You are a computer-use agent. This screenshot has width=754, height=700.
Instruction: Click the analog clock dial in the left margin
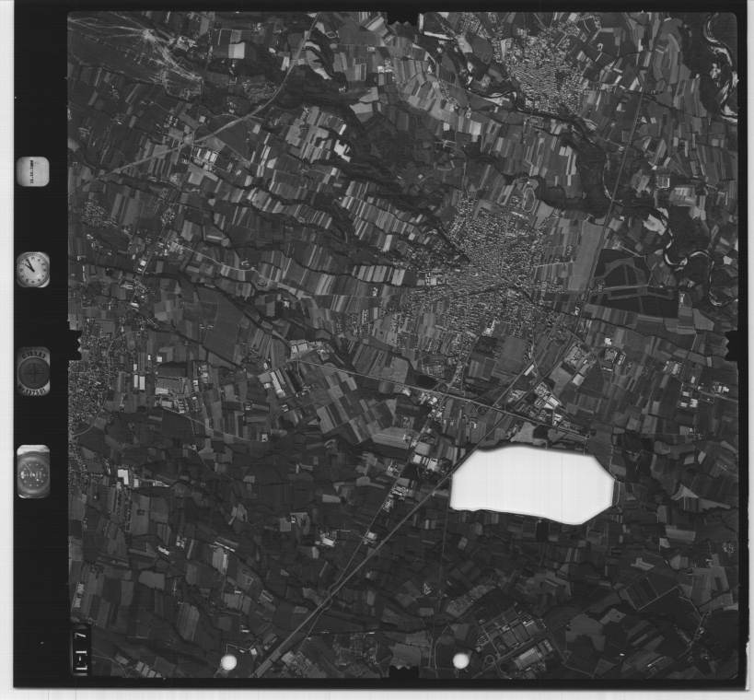[33, 269]
